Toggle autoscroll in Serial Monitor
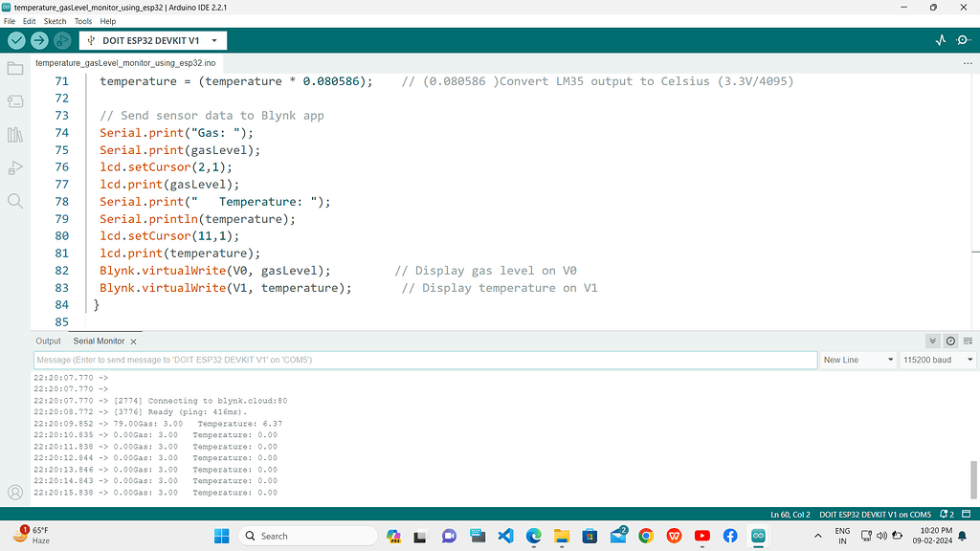This screenshot has width=980, height=551. coord(931,341)
